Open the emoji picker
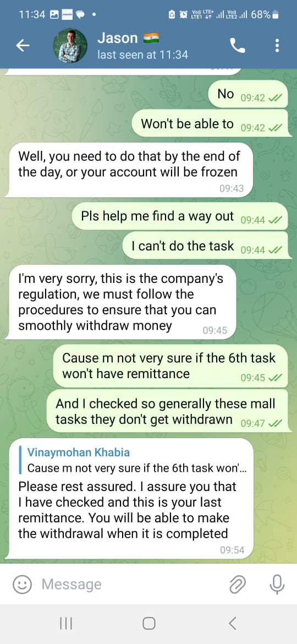This screenshot has width=297, height=644. 22,584
